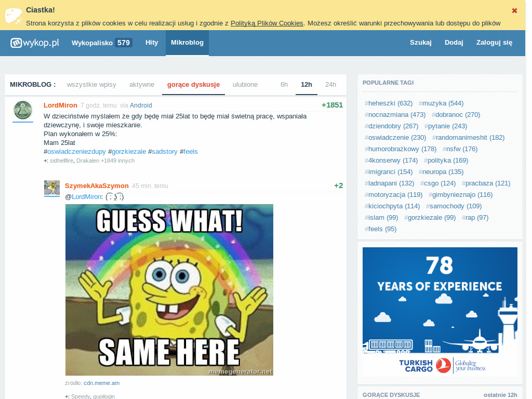Open the ulubione tab

[245, 85]
